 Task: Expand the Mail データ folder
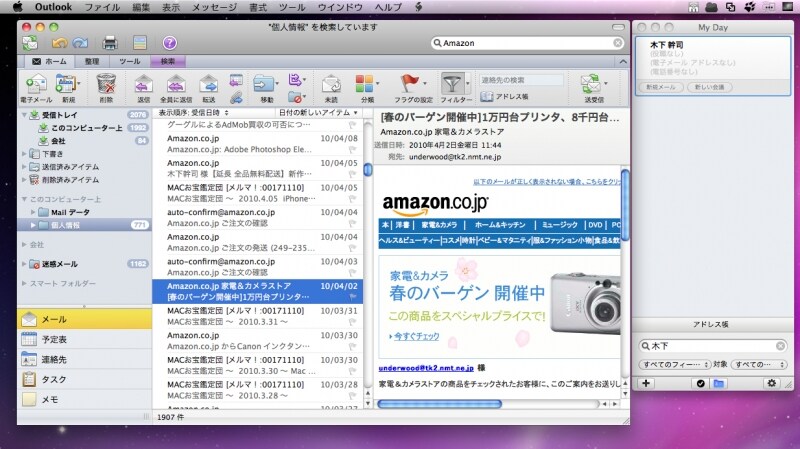click(x=33, y=212)
